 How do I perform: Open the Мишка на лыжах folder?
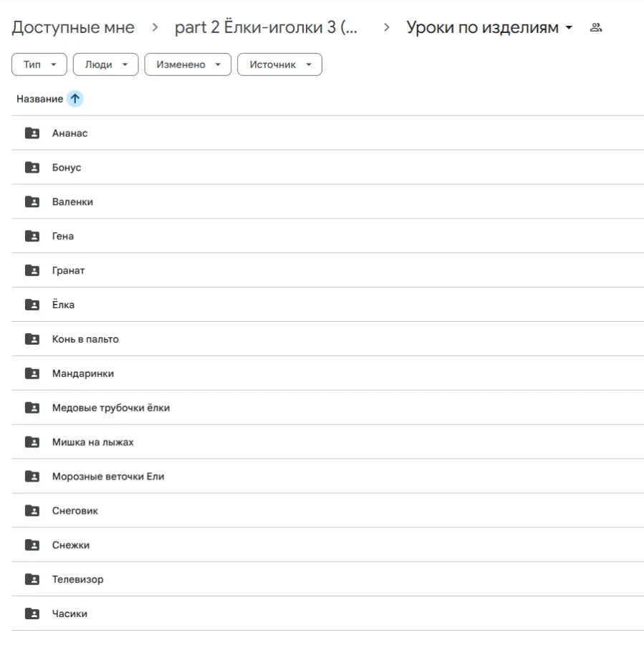[93, 442]
